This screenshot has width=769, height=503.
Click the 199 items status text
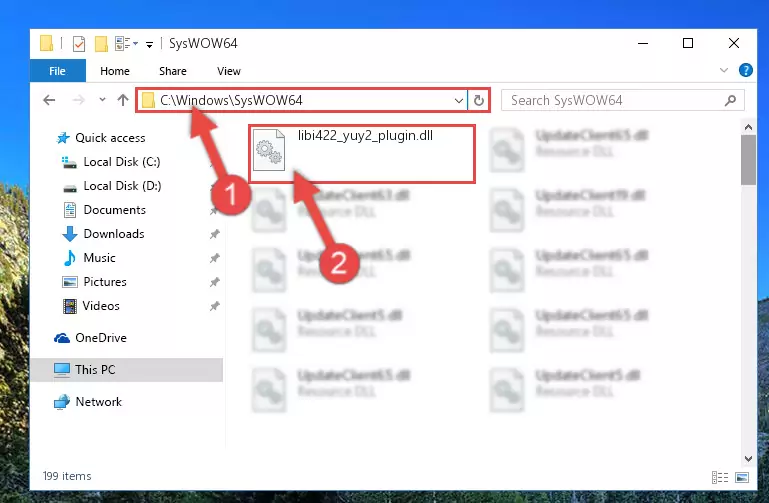click(67, 476)
